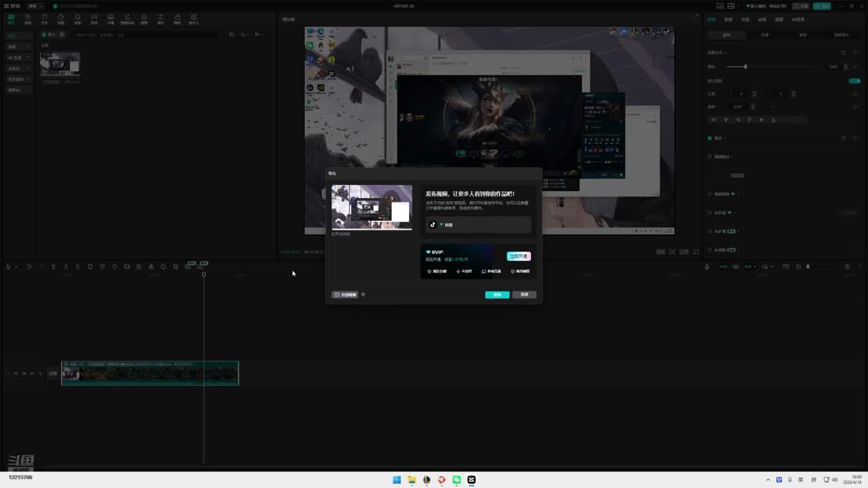Click the undo arrow in timeline toolbar
Screen dimensions: 868x488
tap(29, 267)
